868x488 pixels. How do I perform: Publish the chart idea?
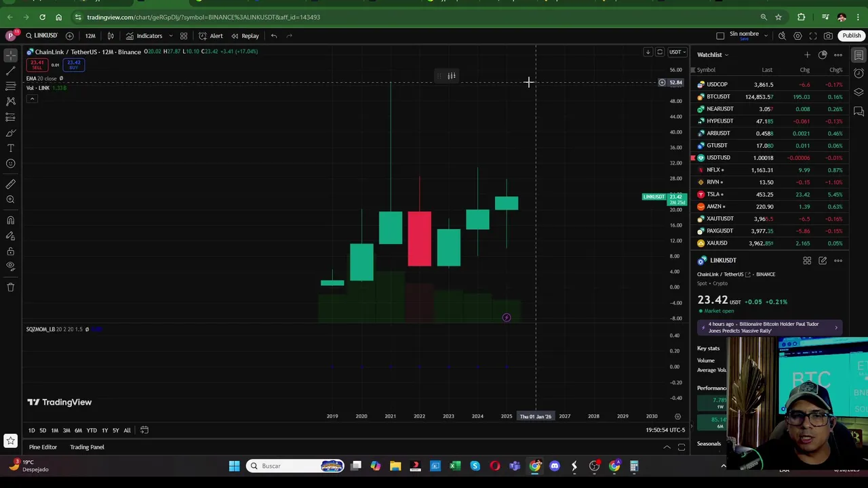(851, 35)
